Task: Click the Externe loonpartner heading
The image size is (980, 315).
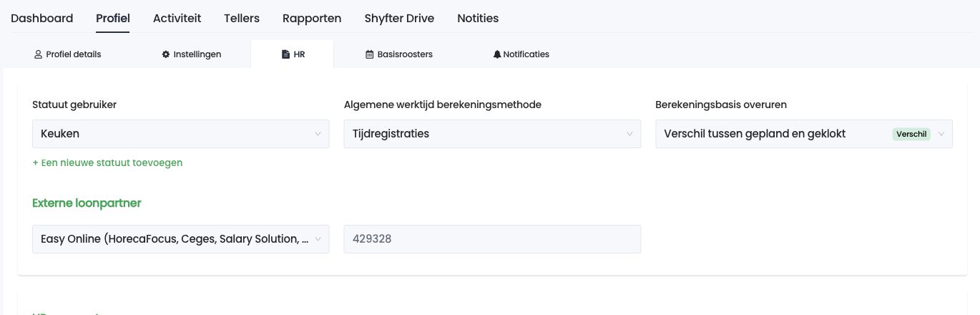Action: click(x=87, y=203)
